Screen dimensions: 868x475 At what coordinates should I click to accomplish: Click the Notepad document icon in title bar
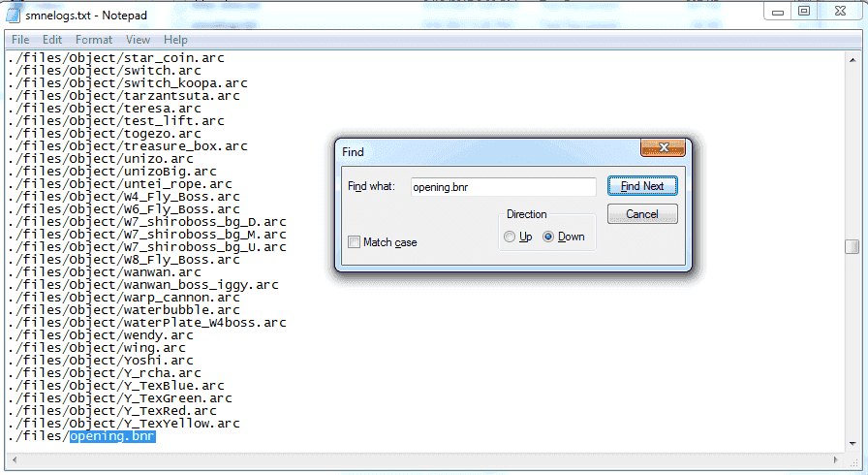click(x=14, y=15)
